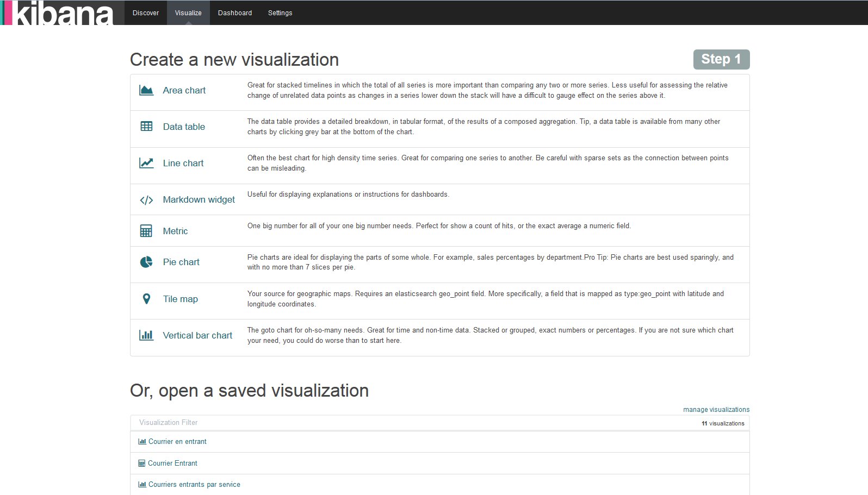The image size is (868, 495).
Task: Click the Markdown widget code icon
Action: coord(146,200)
